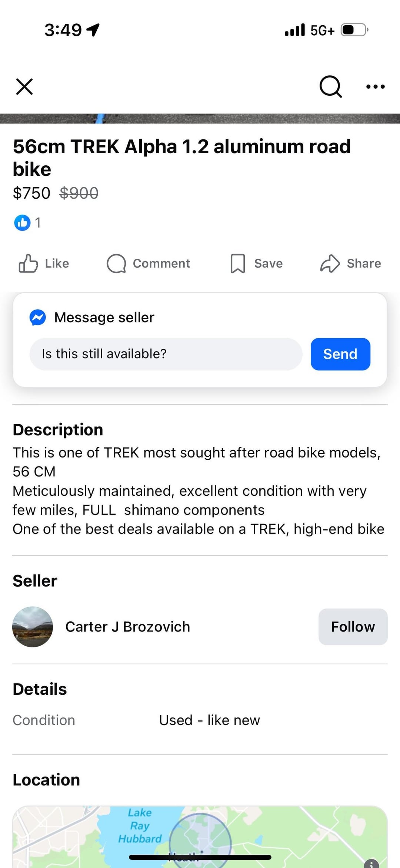Tap the bike photo strip above title

pyautogui.click(x=200, y=119)
